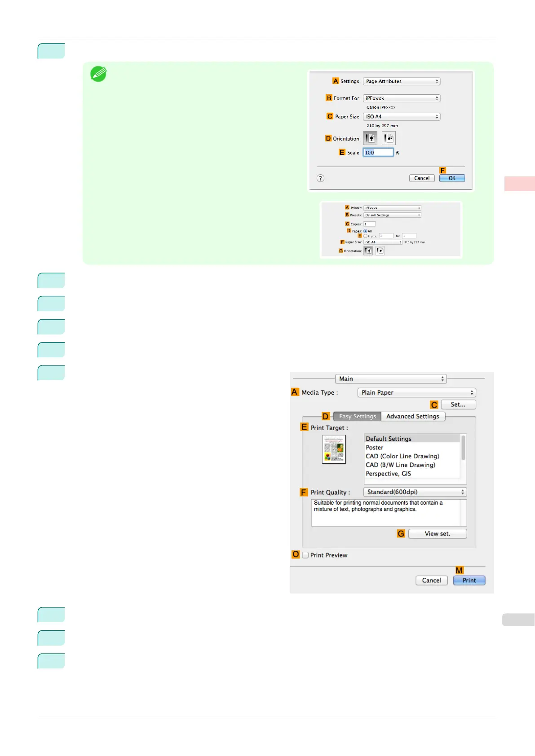Select portrait orientation in Page Attributes dialog
The image size is (535, 756).
[x=370, y=138]
